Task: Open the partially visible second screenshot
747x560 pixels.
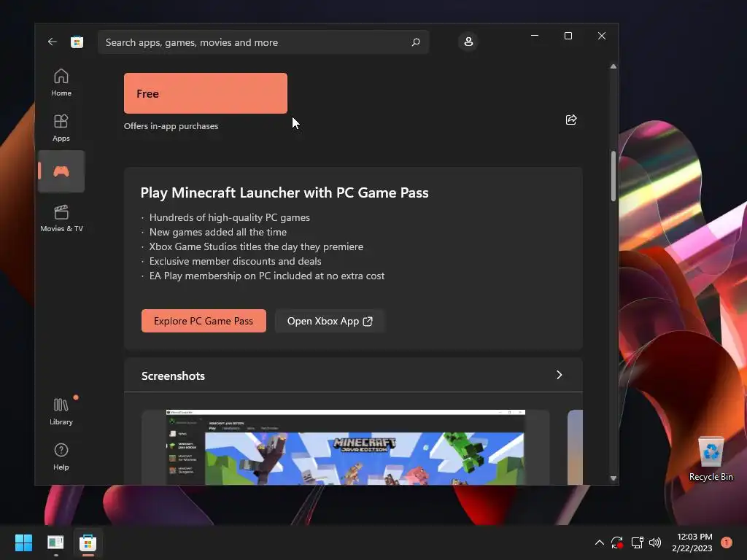Action: [575, 447]
